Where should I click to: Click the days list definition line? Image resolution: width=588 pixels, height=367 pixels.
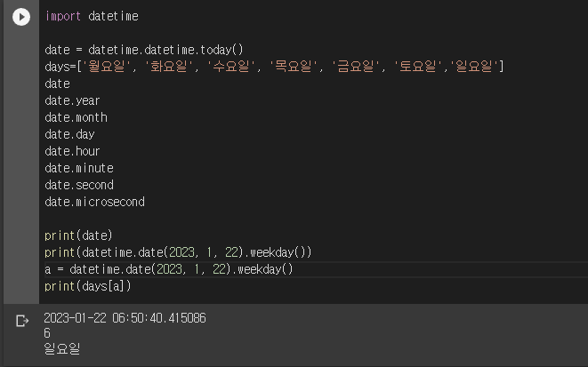[x=274, y=67]
